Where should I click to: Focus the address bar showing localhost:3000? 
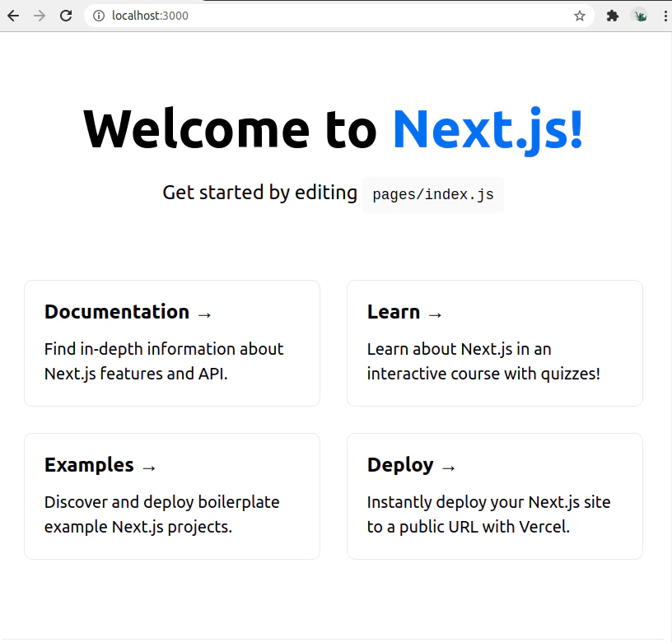coord(338,16)
